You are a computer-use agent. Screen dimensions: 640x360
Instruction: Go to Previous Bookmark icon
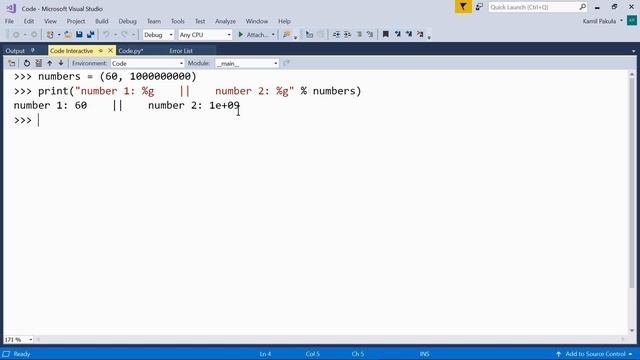pyautogui.click(x=398, y=35)
